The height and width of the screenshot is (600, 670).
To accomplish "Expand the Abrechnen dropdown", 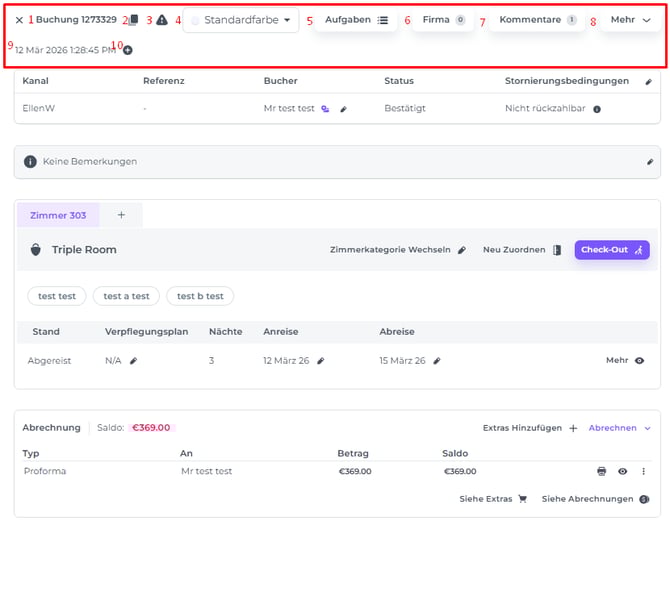I will click(x=619, y=428).
